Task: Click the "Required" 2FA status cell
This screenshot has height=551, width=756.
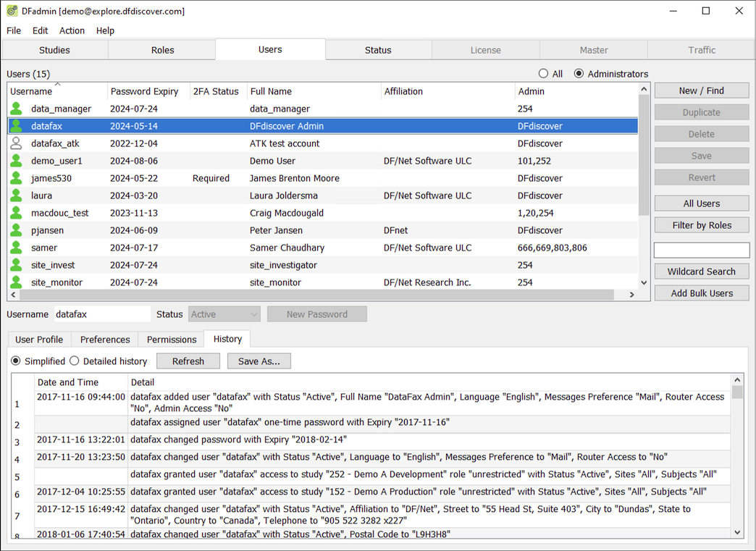Action: [211, 178]
